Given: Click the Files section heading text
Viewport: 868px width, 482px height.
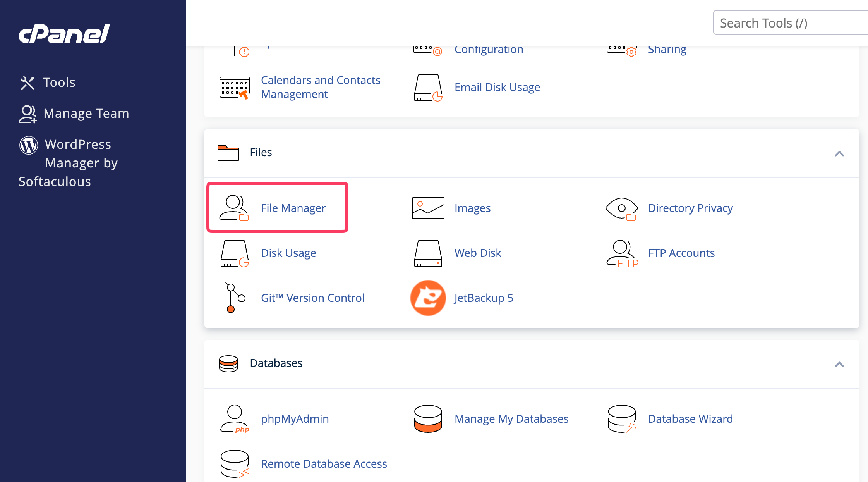Looking at the screenshot, I should (261, 152).
